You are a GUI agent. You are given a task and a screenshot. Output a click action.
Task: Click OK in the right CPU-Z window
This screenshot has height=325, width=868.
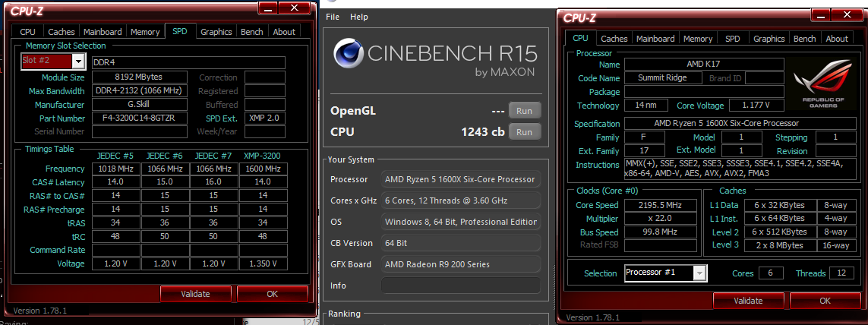(x=825, y=301)
